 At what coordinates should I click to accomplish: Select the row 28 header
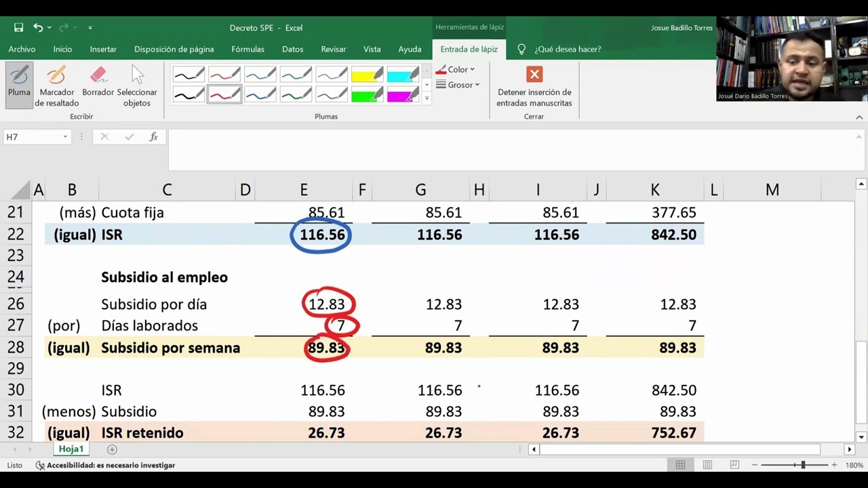tap(16, 348)
